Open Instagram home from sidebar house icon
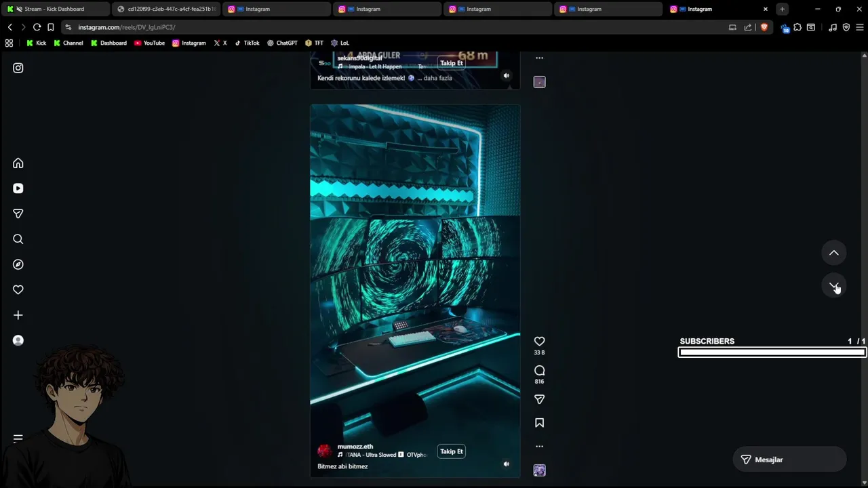Viewport: 868px width, 488px height. pyautogui.click(x=18, y=163)
